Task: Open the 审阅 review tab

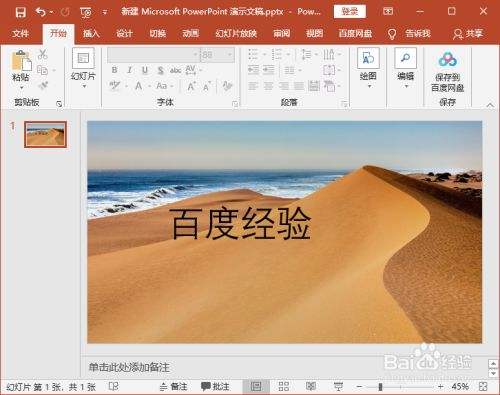Action: (x=282, y=33)
